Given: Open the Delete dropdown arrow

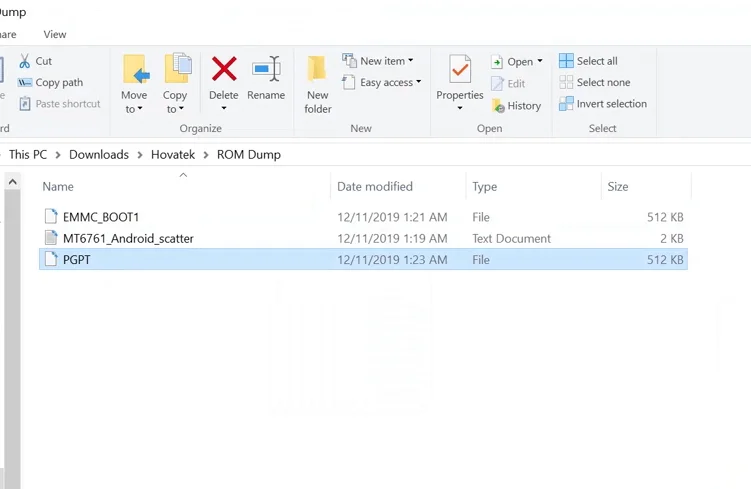Looking at the screenshot, I should [x=224, y=108].
